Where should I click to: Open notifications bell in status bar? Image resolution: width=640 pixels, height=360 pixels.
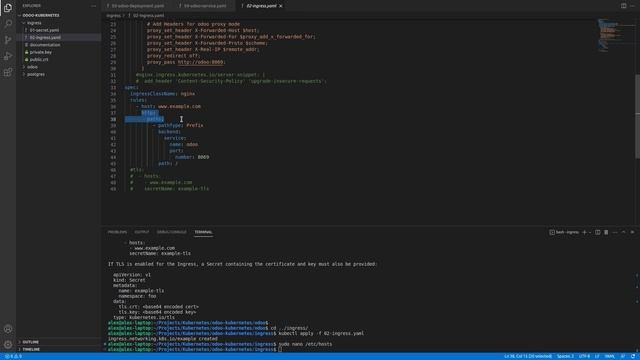[633, 356]
